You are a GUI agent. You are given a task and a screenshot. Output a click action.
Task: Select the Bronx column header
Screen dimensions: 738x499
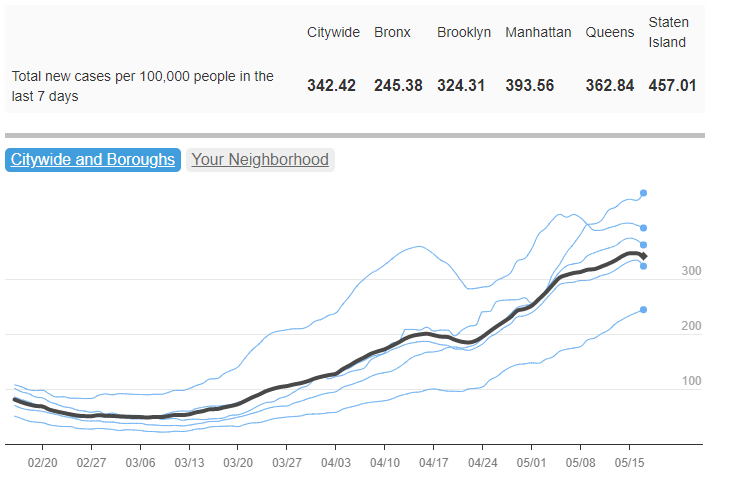(392, 32)
